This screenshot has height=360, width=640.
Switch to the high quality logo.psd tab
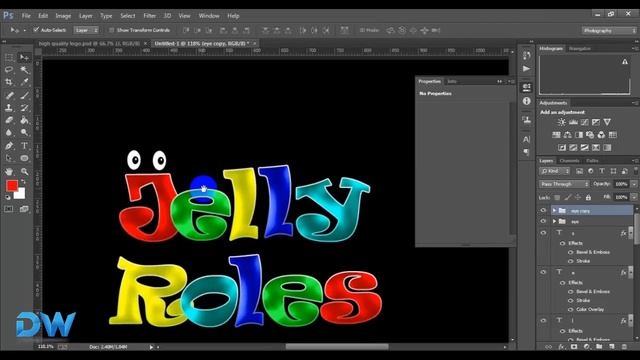89,43
